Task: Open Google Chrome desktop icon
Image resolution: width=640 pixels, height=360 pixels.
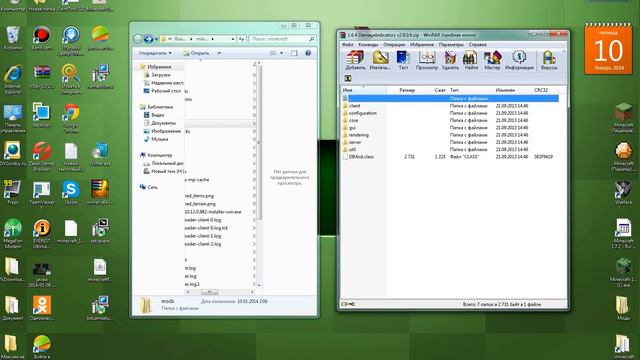Action: tap(71, 118)
